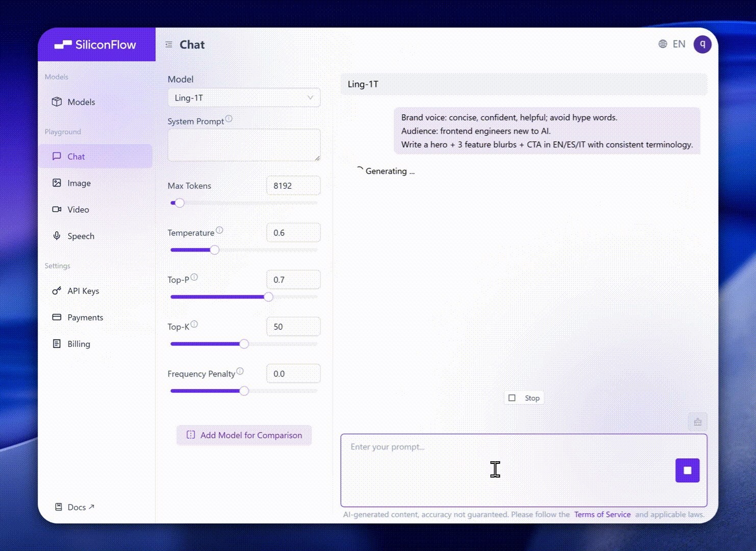Click Add Model for Comparison

pyautogui.click(x=244, y=435)
